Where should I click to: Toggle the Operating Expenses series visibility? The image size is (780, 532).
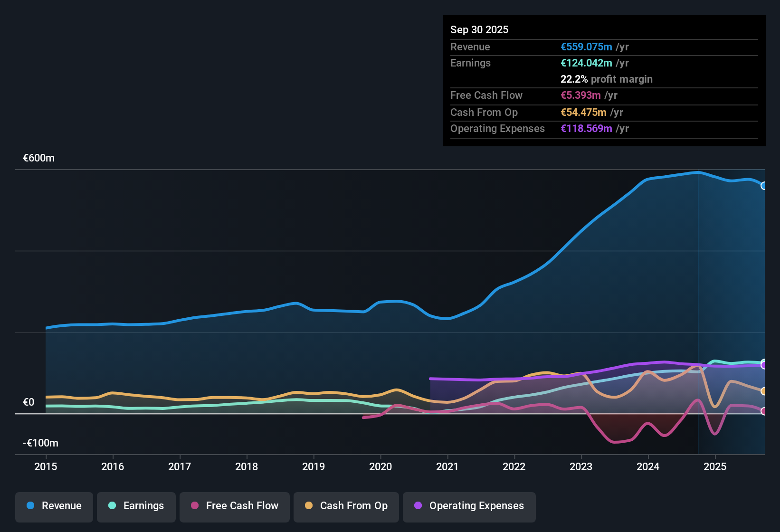(x=469, y=506)
